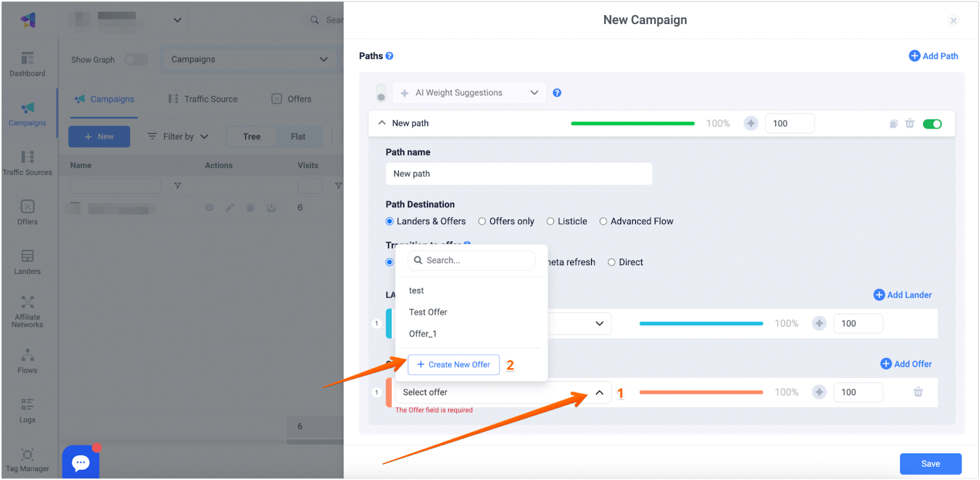This screenshot has height=480, width=980.
Task: Open the AI Weight Suggestions dropdown
Action: [469, 93]
